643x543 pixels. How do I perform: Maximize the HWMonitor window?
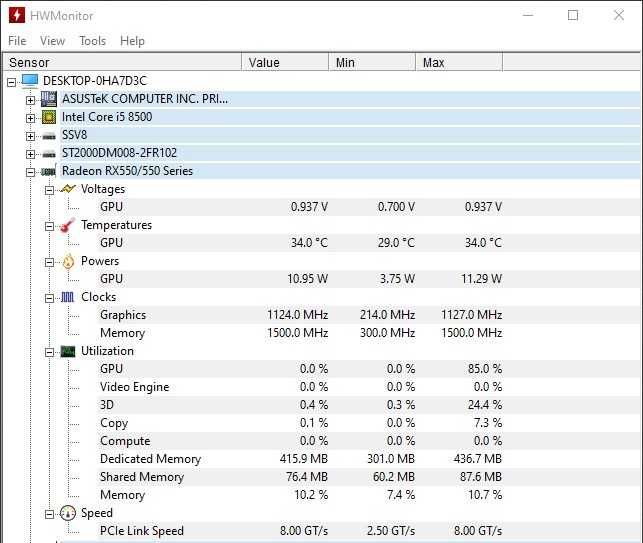(x=573, y=15)
